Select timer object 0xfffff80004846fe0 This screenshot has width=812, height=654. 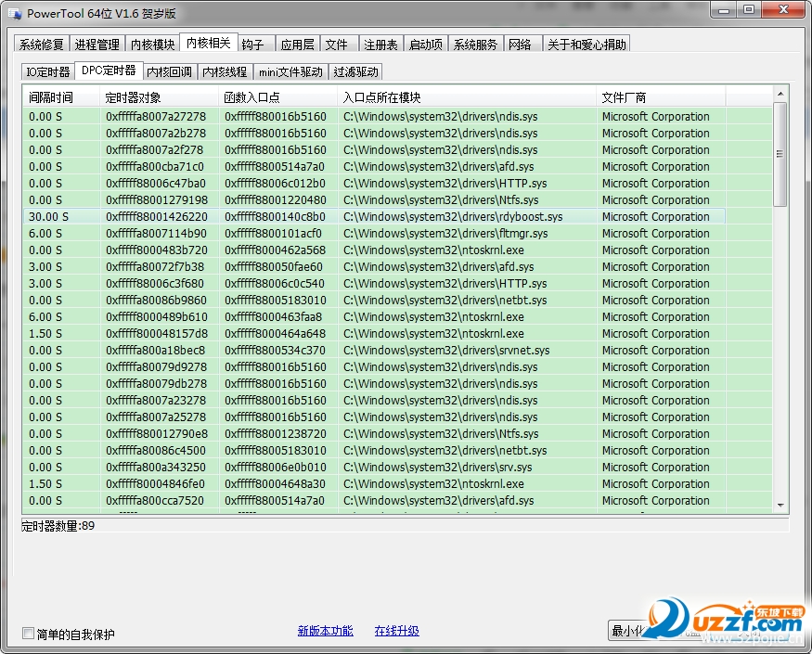[x=155, y=483]
